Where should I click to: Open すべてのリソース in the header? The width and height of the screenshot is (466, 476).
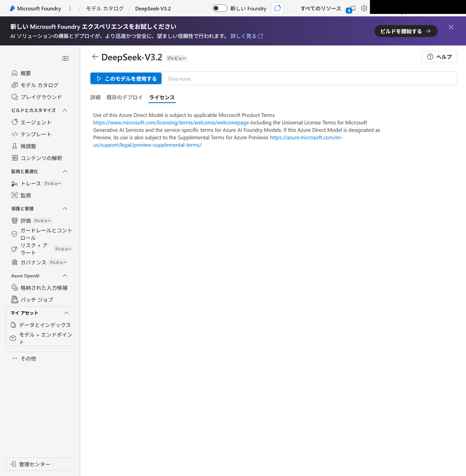coord(320,8)
